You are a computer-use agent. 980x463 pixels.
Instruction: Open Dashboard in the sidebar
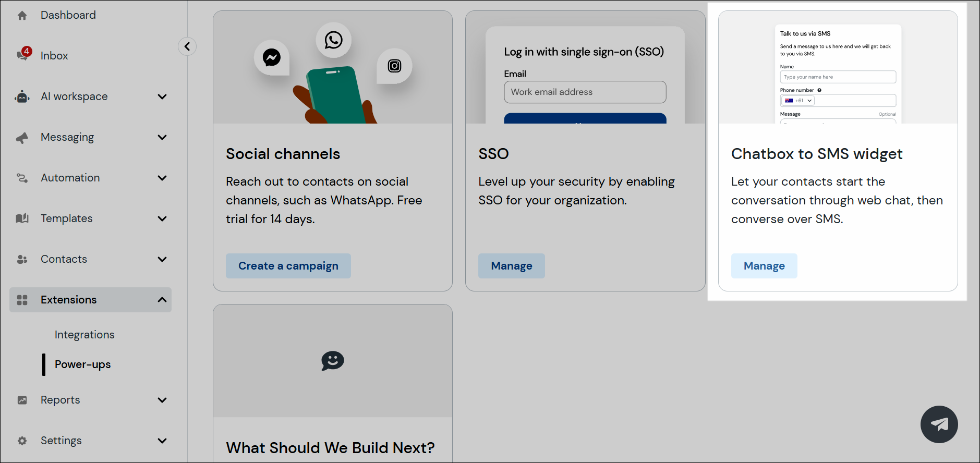68,15
